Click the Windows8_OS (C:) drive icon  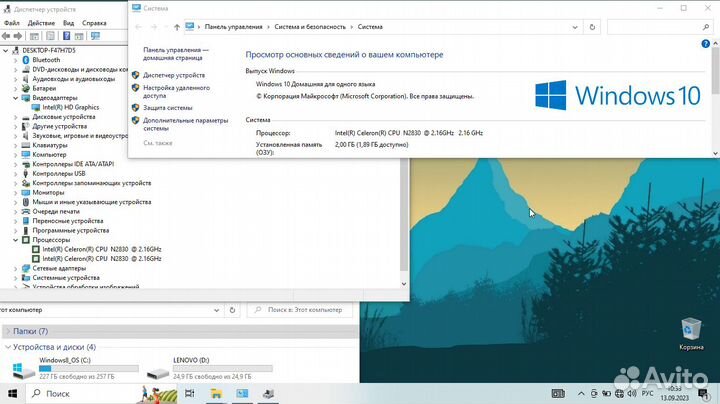23,369
